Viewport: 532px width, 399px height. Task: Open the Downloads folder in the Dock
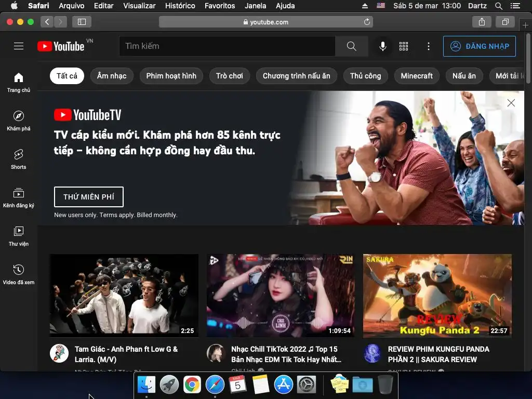pos(362,385)
